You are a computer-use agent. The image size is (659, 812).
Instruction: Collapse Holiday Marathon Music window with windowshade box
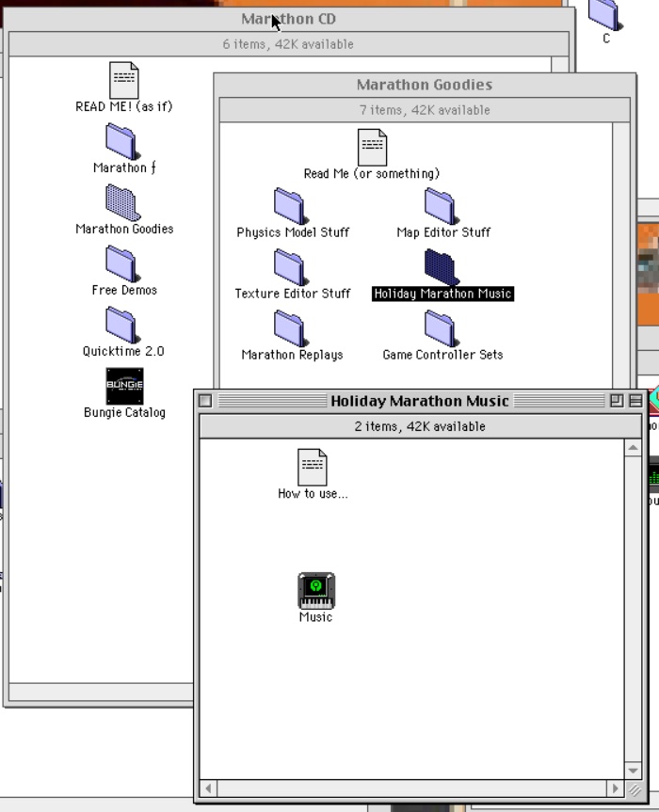point(635,401)
